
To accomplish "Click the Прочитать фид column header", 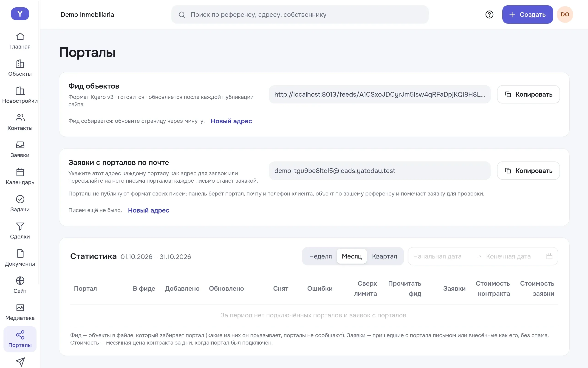I will (x=404, y=289).
